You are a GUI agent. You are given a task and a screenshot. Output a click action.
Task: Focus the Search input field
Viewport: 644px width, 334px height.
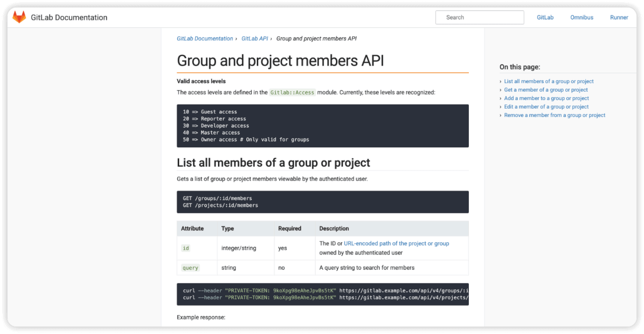(x=480, y=17)
